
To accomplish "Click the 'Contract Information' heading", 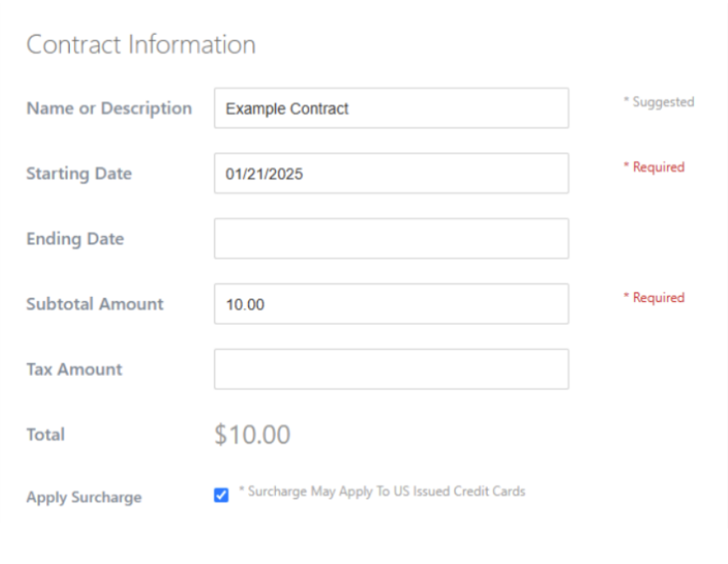I will coord(141,44).
